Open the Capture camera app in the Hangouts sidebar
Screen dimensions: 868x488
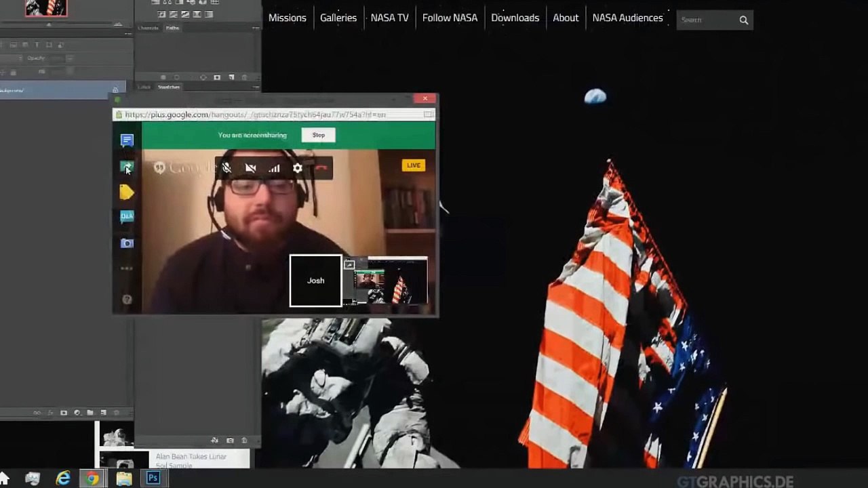pos(127,243)
